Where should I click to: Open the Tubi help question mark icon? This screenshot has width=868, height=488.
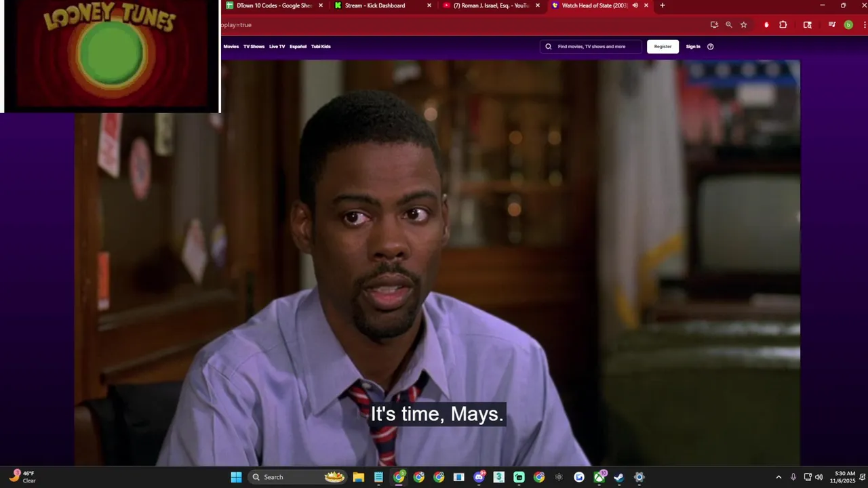click(711, 47)
